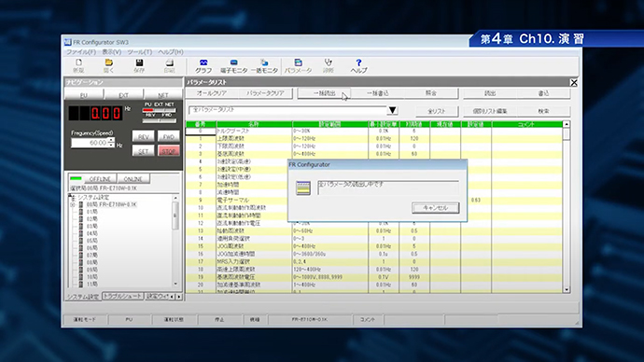Viewport: 644px width, 362px height.
Task: Click the パラメータ toolbar icon
Action: coord(298,66)
